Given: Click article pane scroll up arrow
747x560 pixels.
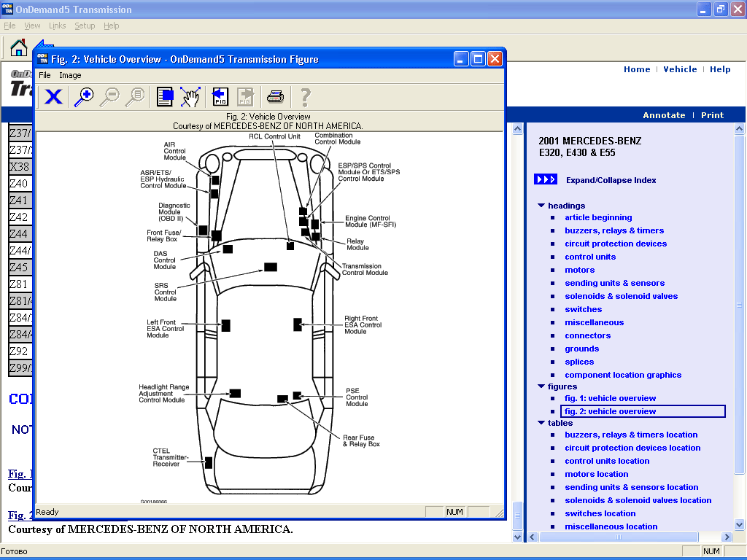Looking at the screenshot, I should pyautogui.click(x=517, y=128).
